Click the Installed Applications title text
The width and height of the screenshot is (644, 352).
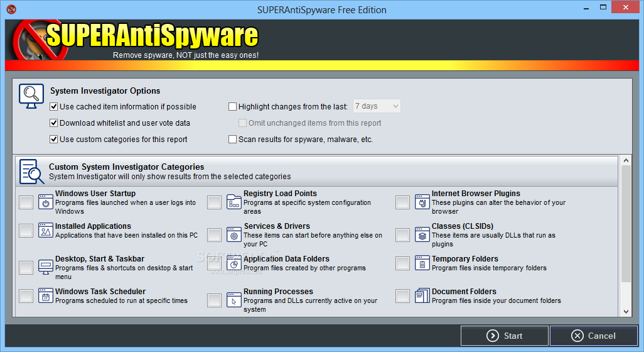coord(94,226)
